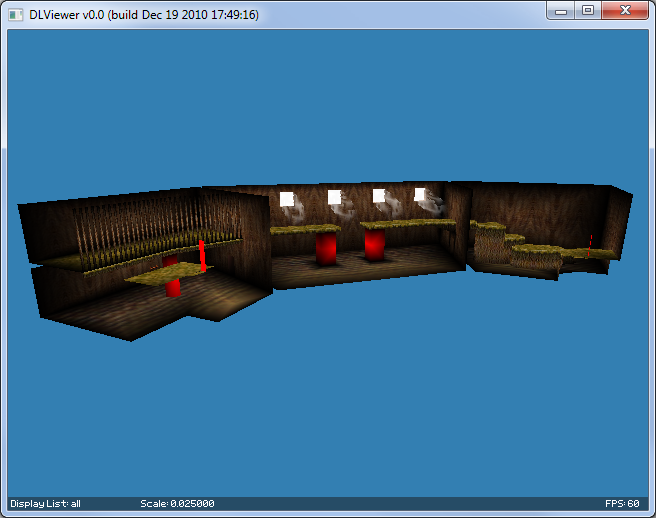Click the Display List: all status label

click(46, 503)
